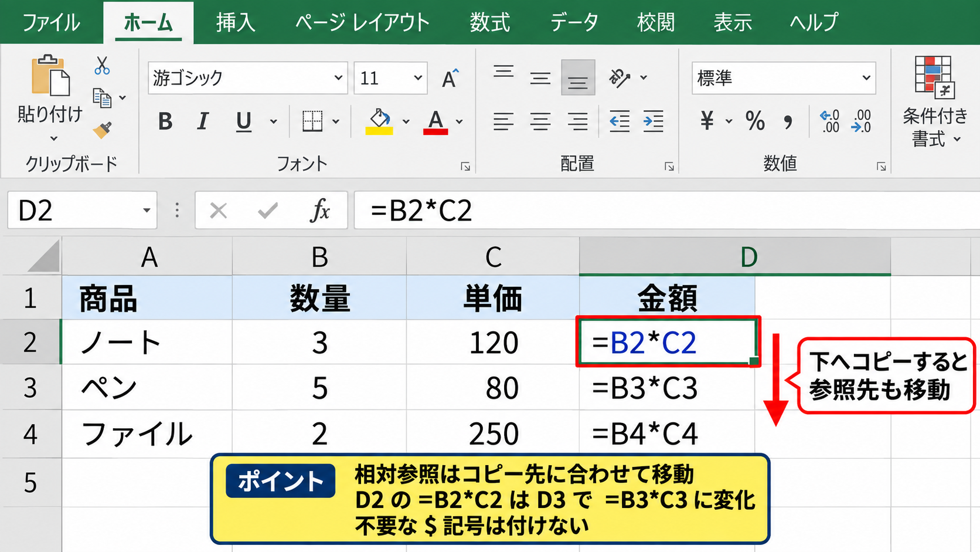Switch to the 挿入 tab
Image resolution: width=980 pixels, height=552 pixels.
point(235,22)
